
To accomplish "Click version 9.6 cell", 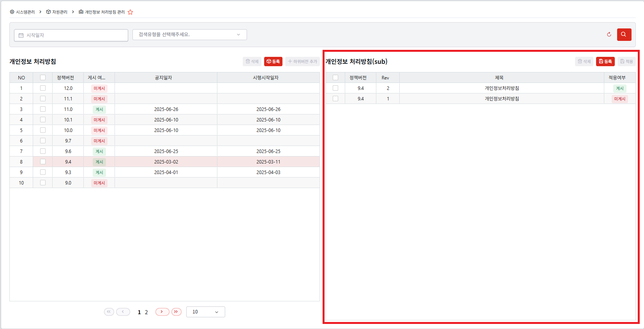I will coord(68,151).
